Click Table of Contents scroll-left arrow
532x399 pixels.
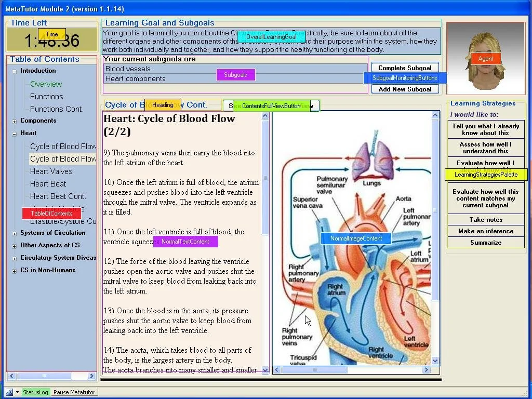(12, 376)
